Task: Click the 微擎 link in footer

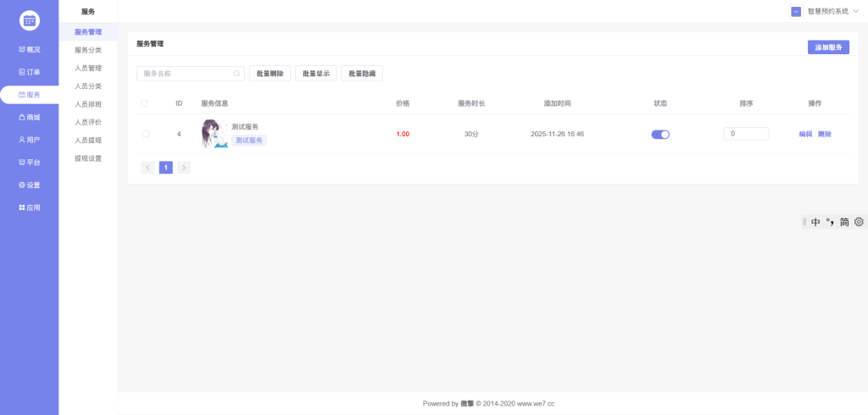Action: click(x=467, y=404)
